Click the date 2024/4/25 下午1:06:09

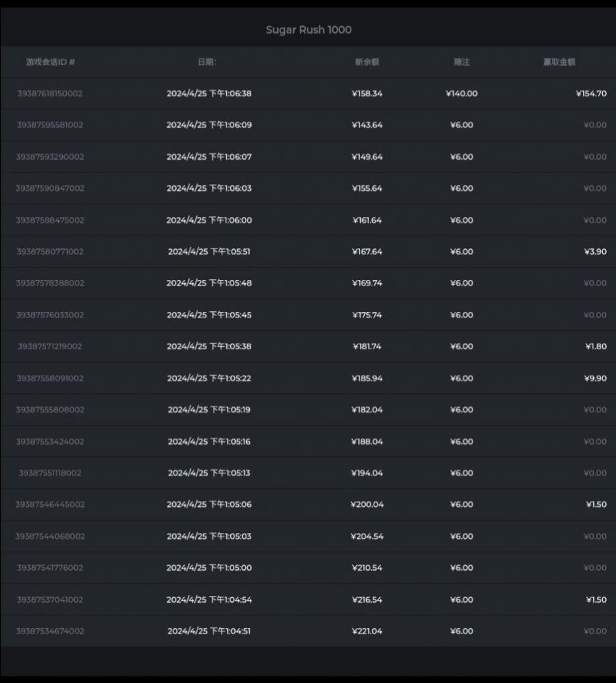pyautogui.click(x=209, y=125)
